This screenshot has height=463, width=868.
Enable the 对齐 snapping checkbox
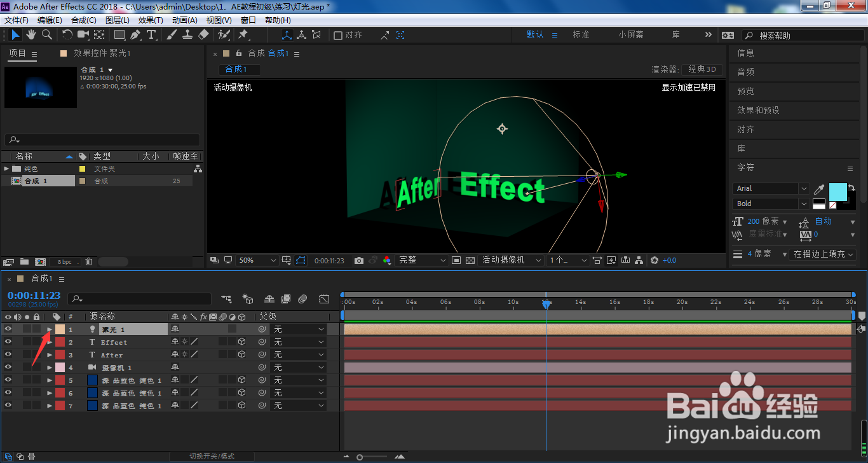click(338, 36)
